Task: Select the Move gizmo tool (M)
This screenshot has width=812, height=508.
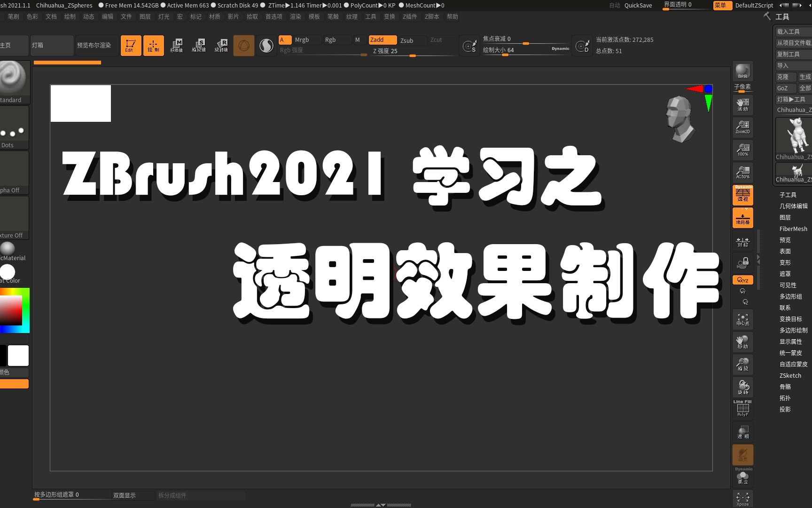Action: point(176,46)
